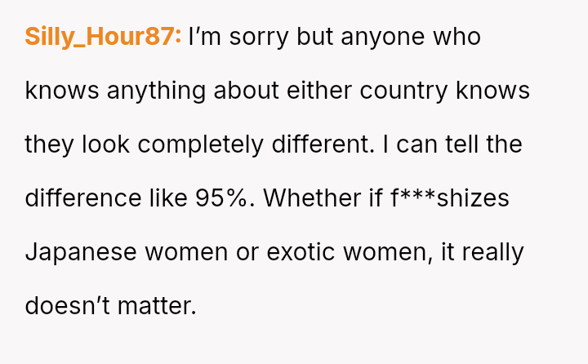Click the word "Japanese" in the comment
This screenshot has width=588, height=364.
[82, 252]
